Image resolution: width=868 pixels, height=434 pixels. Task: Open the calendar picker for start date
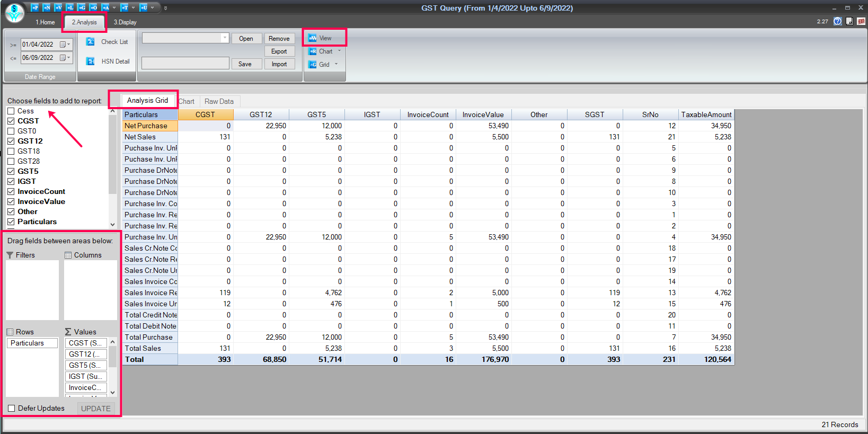click(x=63, y=45)
